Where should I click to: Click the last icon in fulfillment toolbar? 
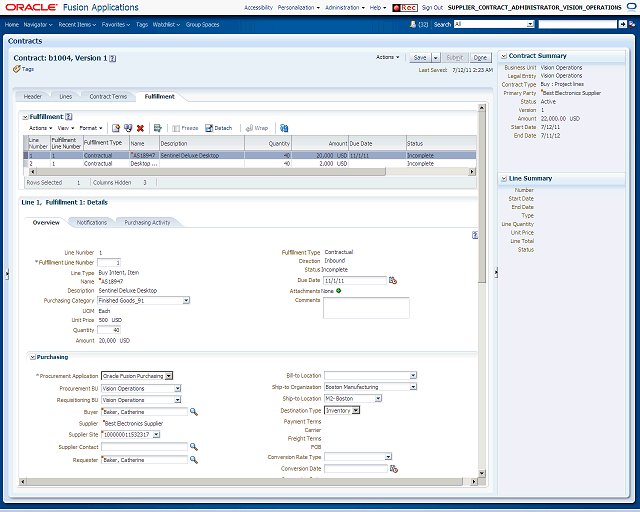pyautogui.click(x=284, y=129)
